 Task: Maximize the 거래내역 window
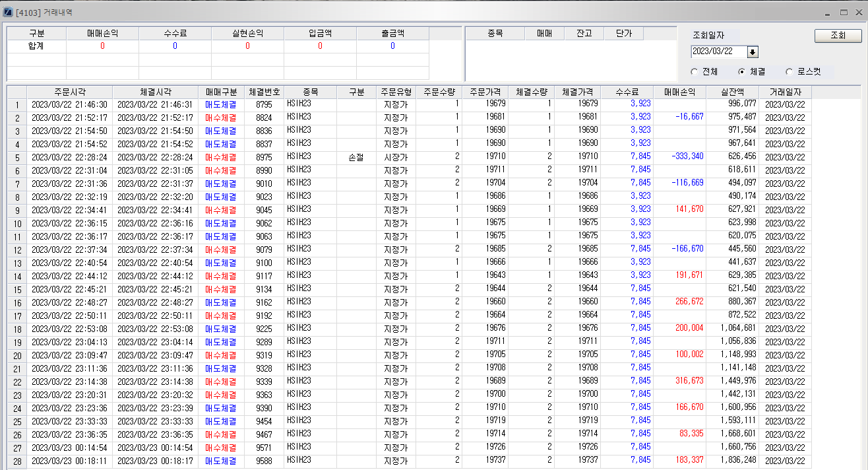point(844,13)
